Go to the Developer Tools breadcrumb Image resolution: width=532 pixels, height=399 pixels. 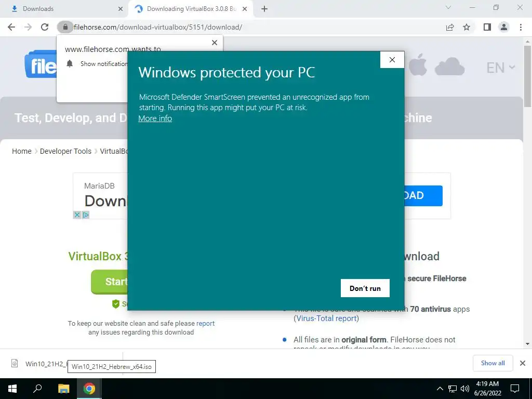tap(65, 151)
